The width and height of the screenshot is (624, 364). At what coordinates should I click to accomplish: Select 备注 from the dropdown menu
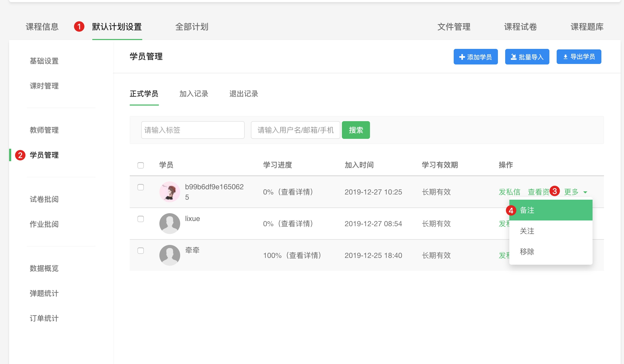[527, 210]
